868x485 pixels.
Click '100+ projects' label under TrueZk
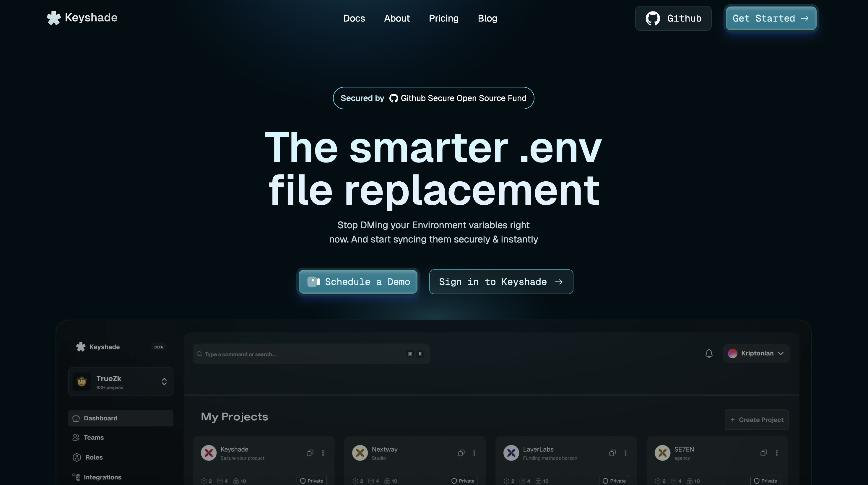[110, 387]
